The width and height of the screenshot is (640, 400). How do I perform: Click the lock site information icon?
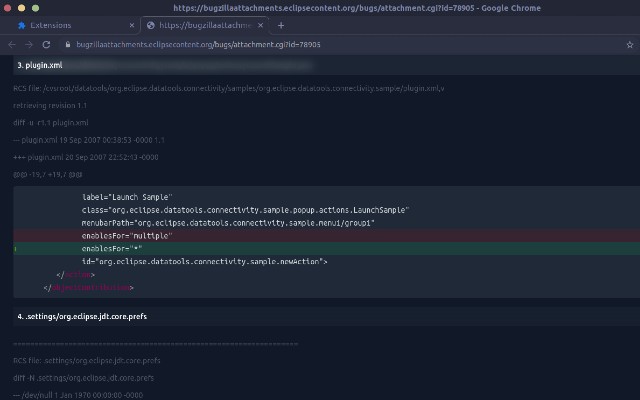click(x=67, y=44)
